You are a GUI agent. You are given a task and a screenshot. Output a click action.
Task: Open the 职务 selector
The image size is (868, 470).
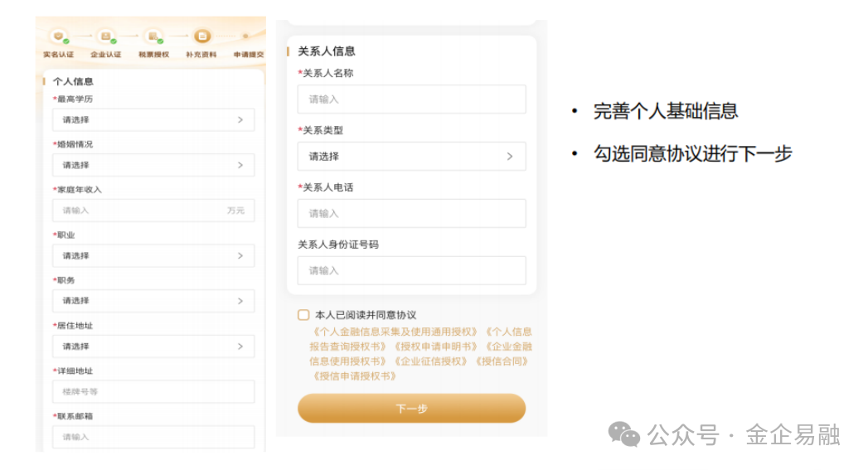(153, 301)
